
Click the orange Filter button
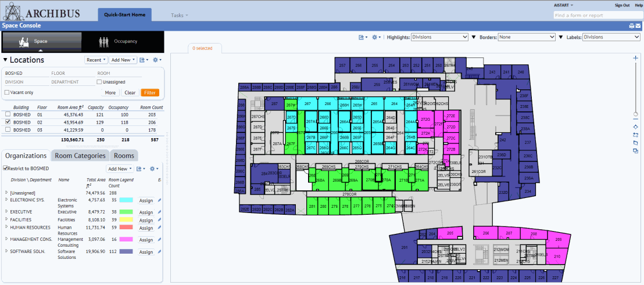coord(150,93)
